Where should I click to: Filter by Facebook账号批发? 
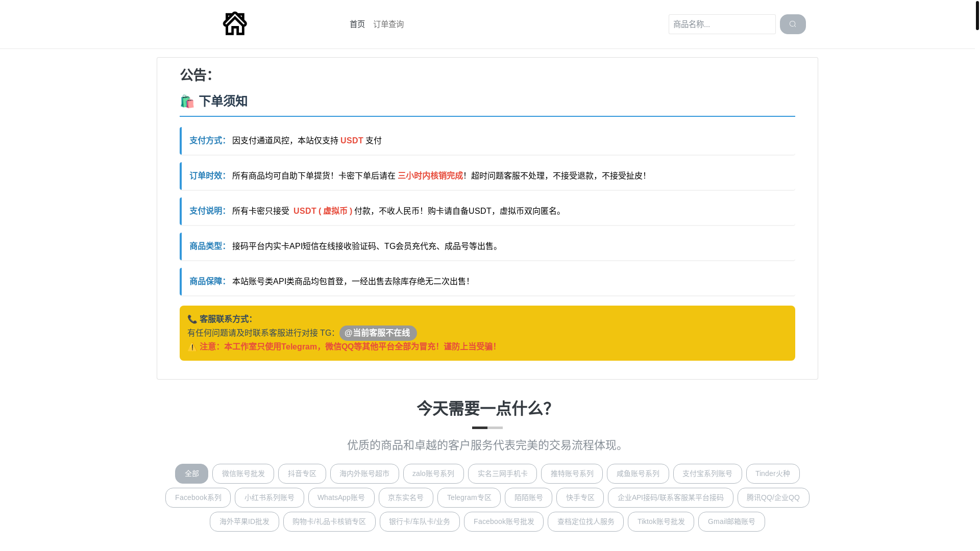point(504,521)
